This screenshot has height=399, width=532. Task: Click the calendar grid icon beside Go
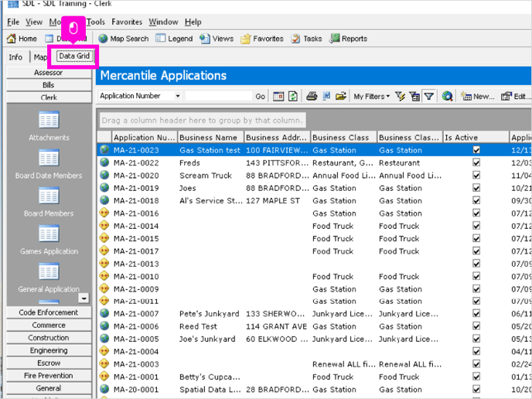(x=278, y=97)
